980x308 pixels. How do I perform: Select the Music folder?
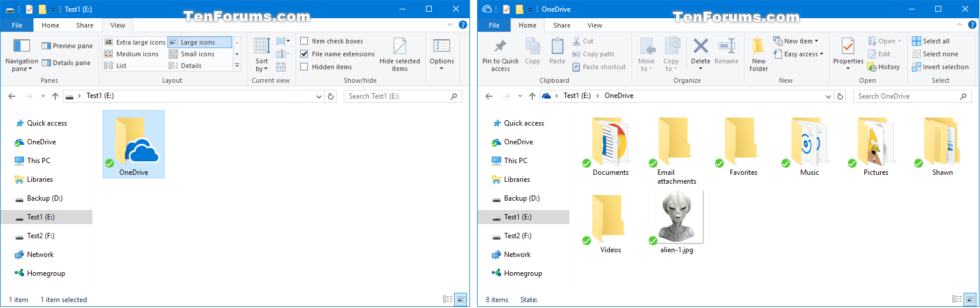click(x=809, y=147)
